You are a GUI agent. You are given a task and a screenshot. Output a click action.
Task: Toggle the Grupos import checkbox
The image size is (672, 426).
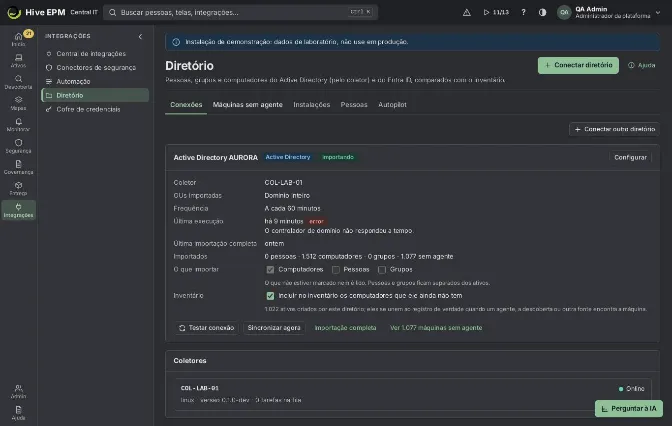381,270
